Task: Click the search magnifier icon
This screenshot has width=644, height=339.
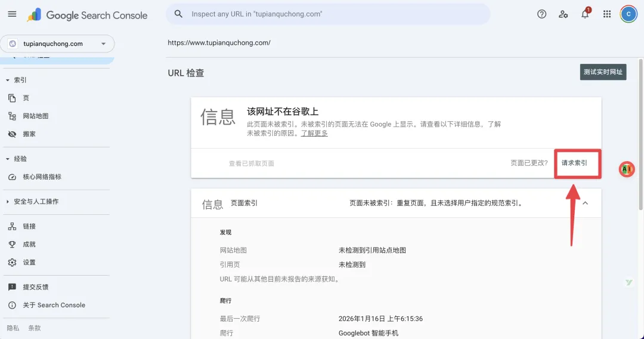Action: pyautogui.click(x=178, y=14)
